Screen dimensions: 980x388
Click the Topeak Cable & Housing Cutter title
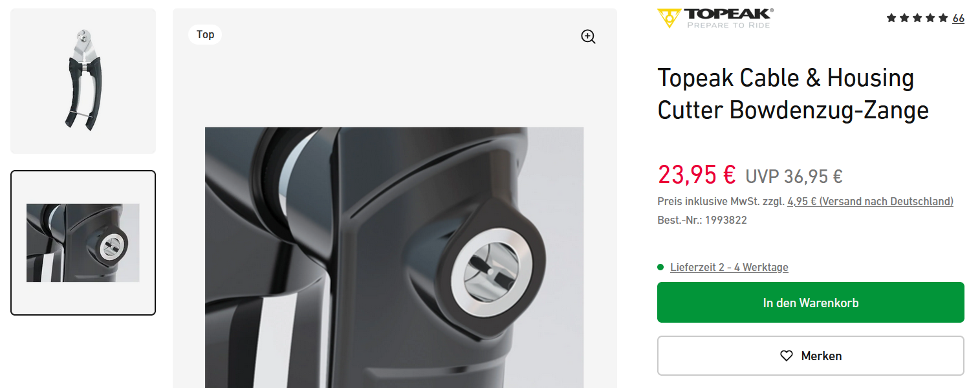click(793, 94)
